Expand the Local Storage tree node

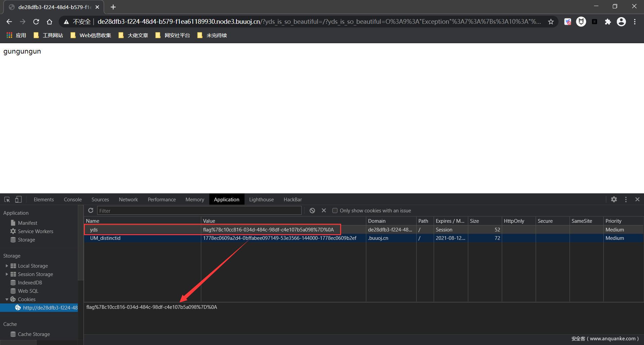(7, 266)
